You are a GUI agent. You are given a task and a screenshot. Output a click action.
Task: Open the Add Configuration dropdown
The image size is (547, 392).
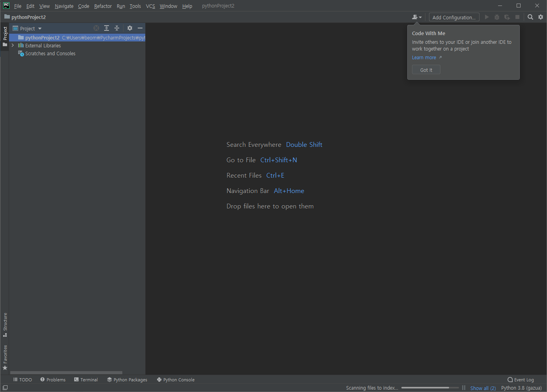[x=454, y=17]
